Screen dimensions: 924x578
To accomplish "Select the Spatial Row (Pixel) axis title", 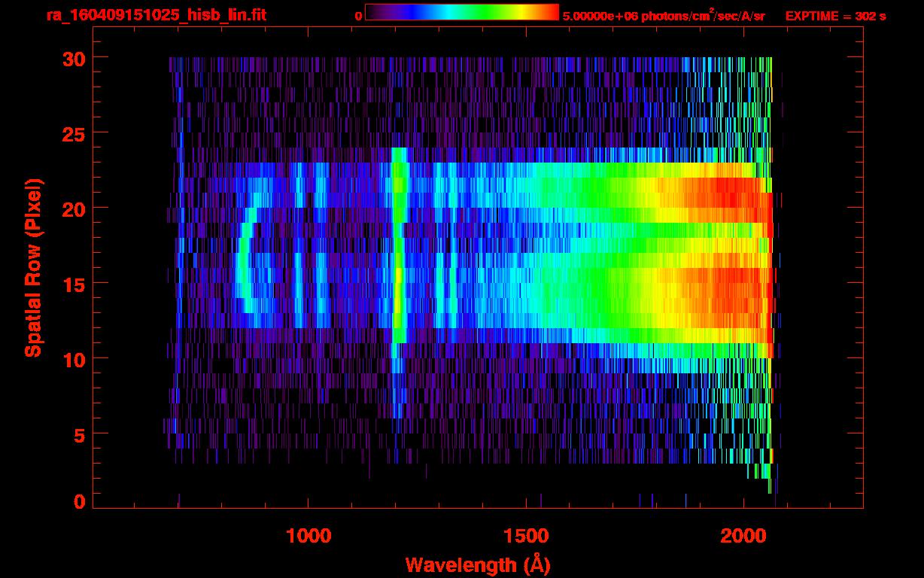I will click(33, 268).
